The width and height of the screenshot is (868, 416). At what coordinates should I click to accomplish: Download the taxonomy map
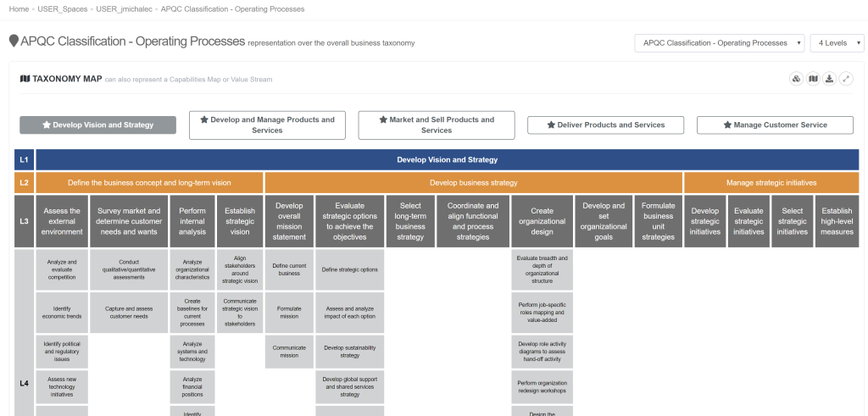click(x=829, y=79)
